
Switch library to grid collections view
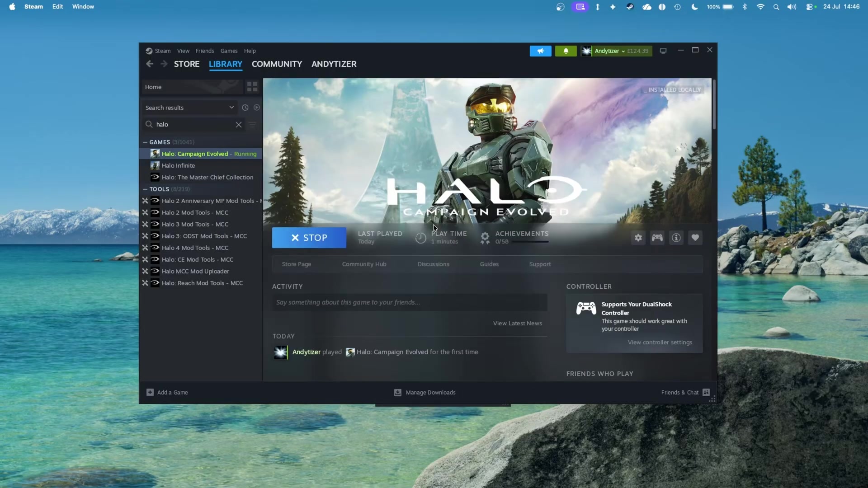pyautogui.click(x=252, y=87)
